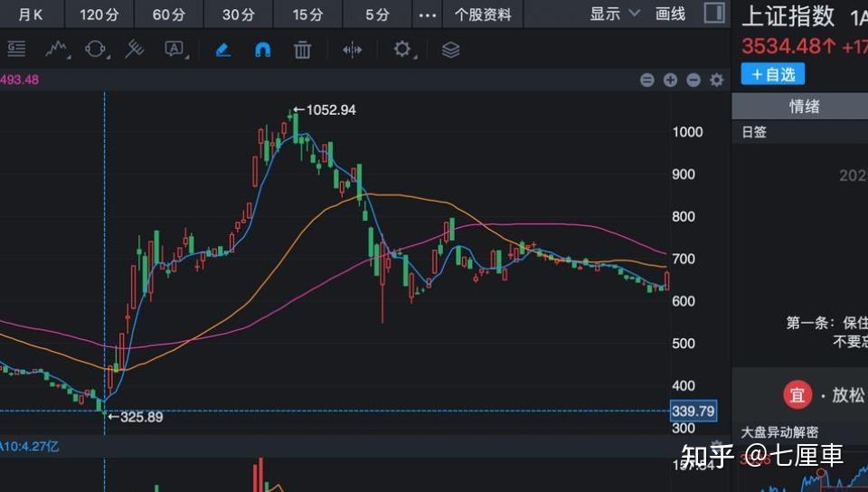Select the text annotation tool
This screenshot has height=492, width=868.
click(175, 49)
